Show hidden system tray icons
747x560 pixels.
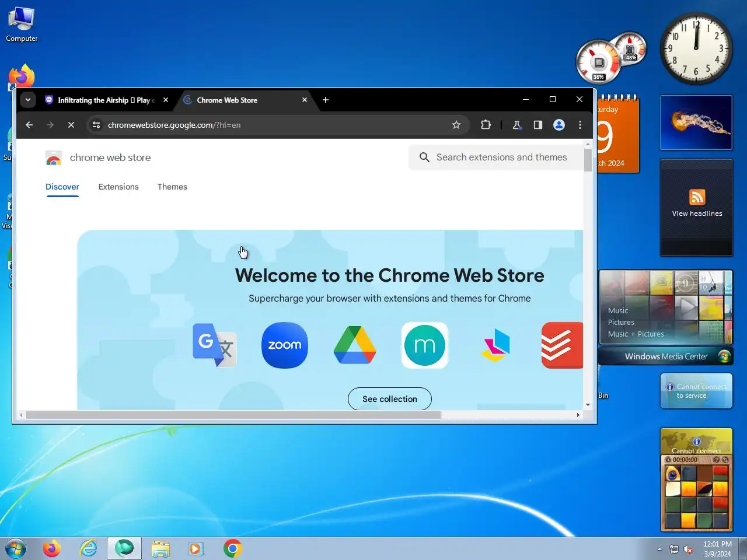[659, 549]
